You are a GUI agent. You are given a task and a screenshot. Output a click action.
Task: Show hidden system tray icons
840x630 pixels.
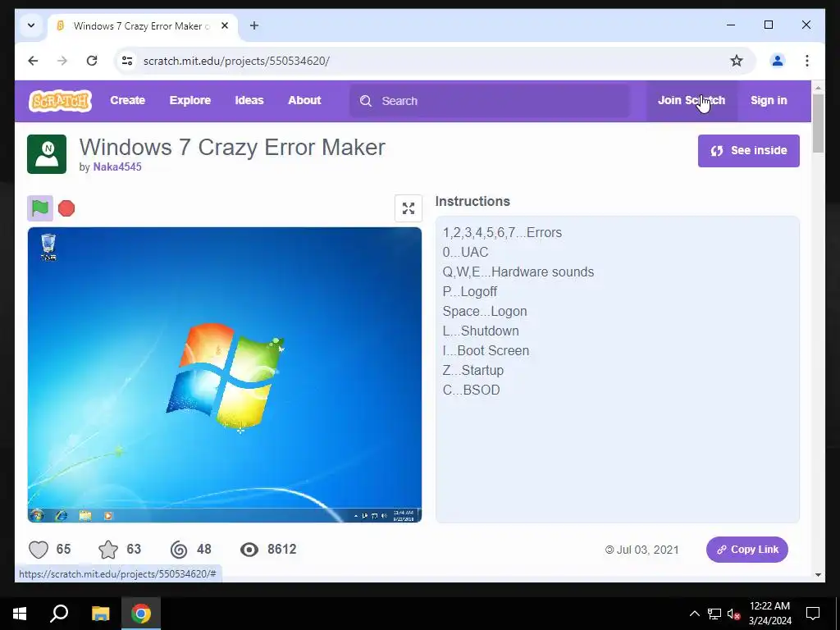pos(694,614)
